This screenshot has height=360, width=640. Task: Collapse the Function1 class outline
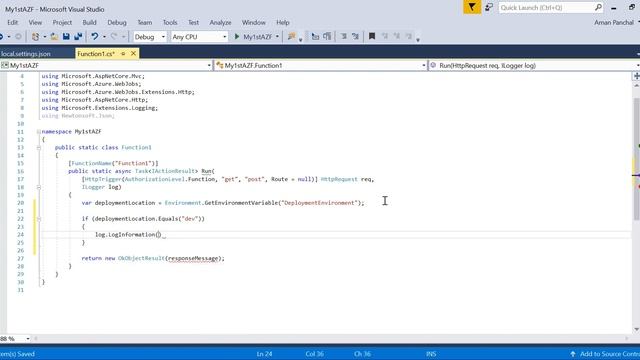tap(39, 147)
